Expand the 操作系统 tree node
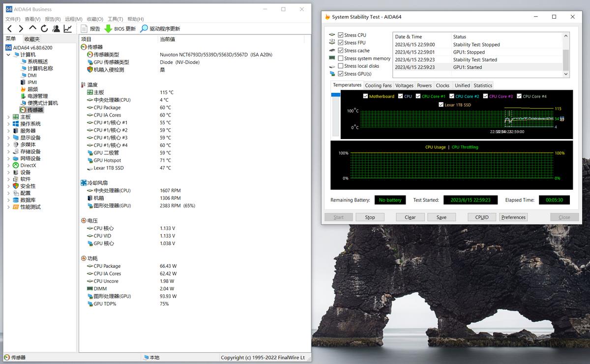The height and width of the screenshot is (364, 590). tap(8, 124)
